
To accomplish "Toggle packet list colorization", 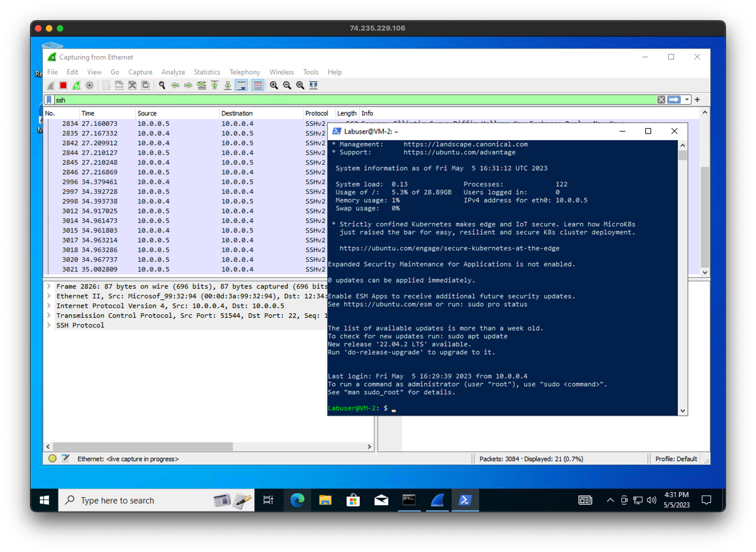I will [x=257, y=85].
